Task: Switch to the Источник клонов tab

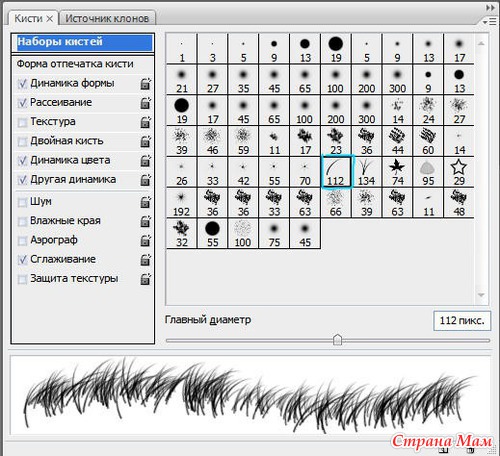Action: [x=107, y=18]
